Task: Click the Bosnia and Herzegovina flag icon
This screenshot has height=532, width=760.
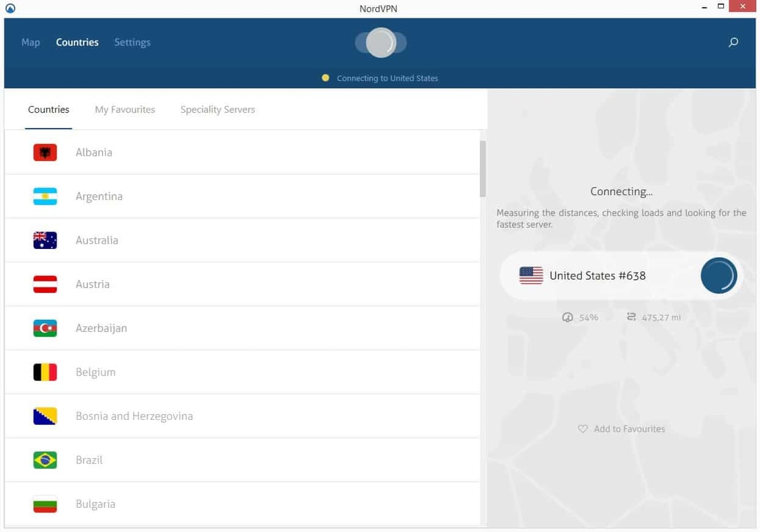Action: point(45,416)
